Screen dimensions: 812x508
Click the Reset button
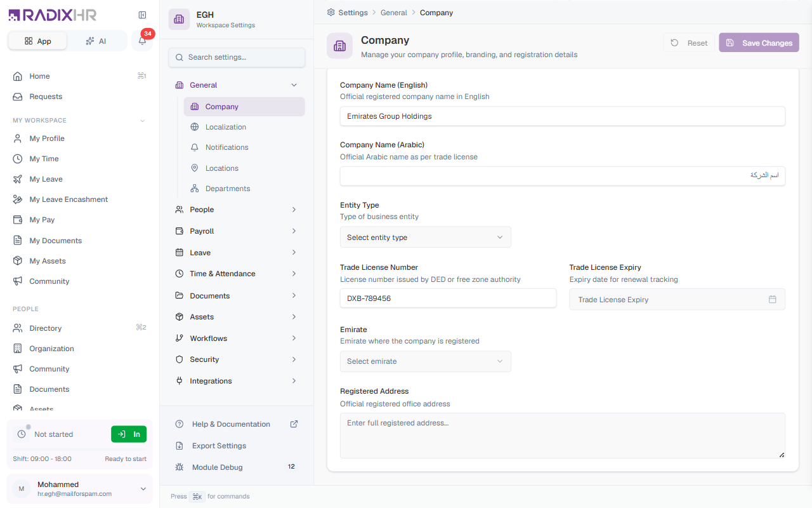[689, 43]
